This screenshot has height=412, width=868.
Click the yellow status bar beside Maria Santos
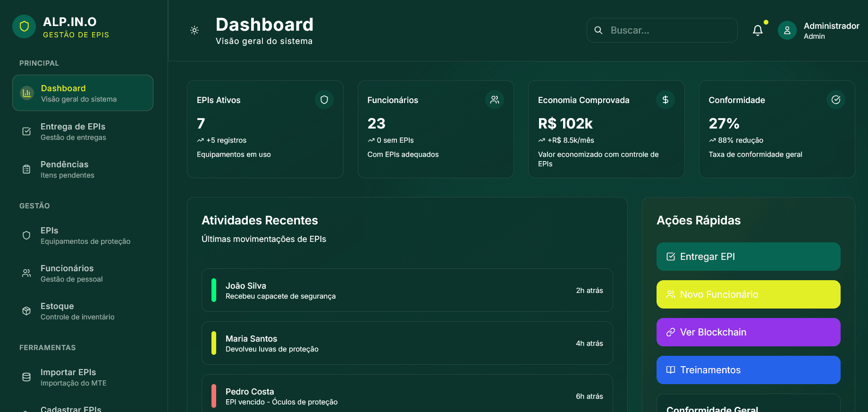(x=214, y=343)
